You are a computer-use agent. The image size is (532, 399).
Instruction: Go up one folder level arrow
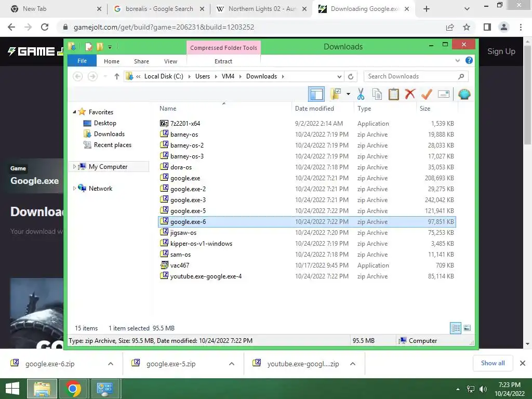[117, 76]
